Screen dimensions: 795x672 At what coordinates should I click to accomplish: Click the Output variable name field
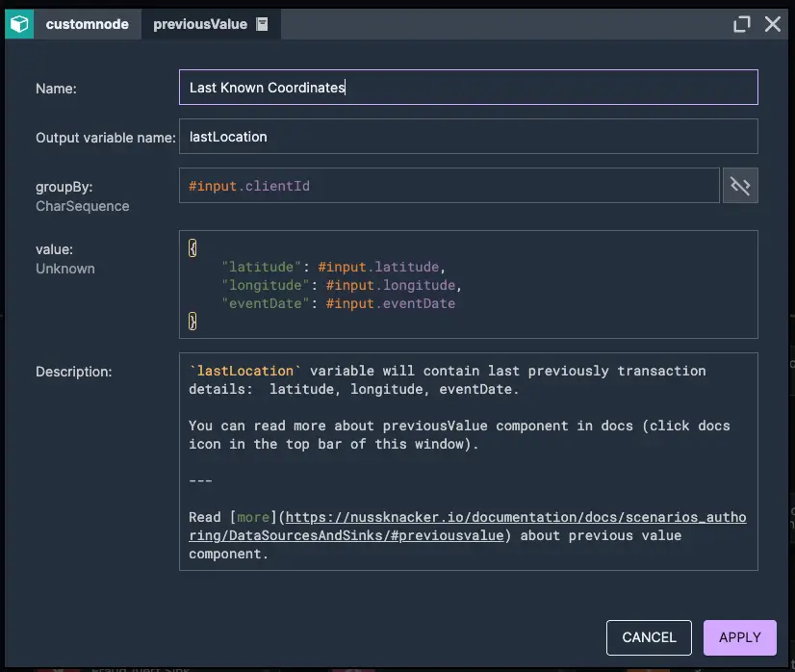[x=469, y=137]
